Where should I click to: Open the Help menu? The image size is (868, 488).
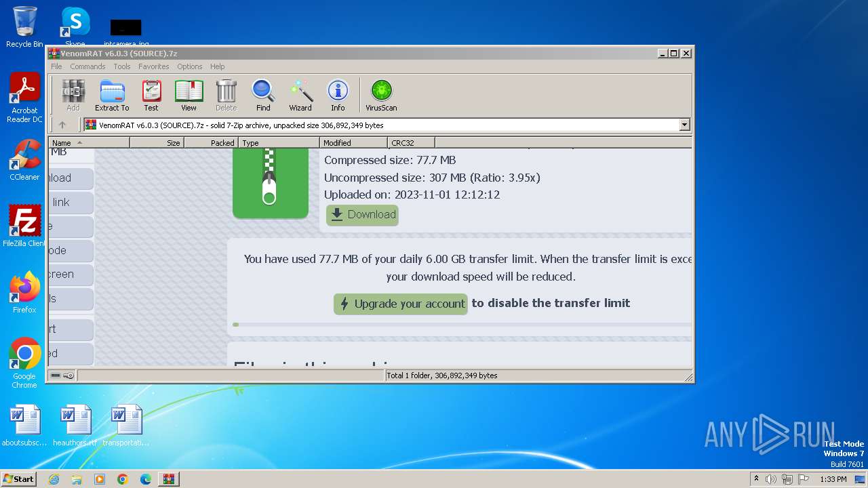217,66
